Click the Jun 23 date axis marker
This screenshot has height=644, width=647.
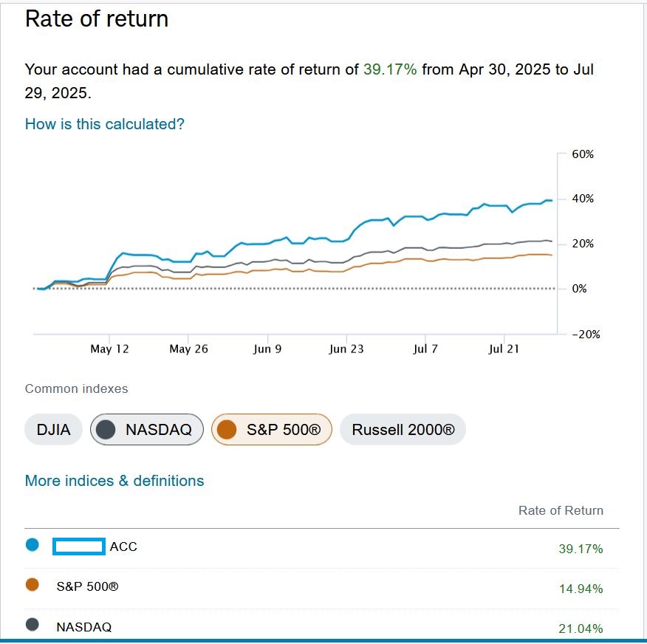pyautogui.click(x=346, y=349)
